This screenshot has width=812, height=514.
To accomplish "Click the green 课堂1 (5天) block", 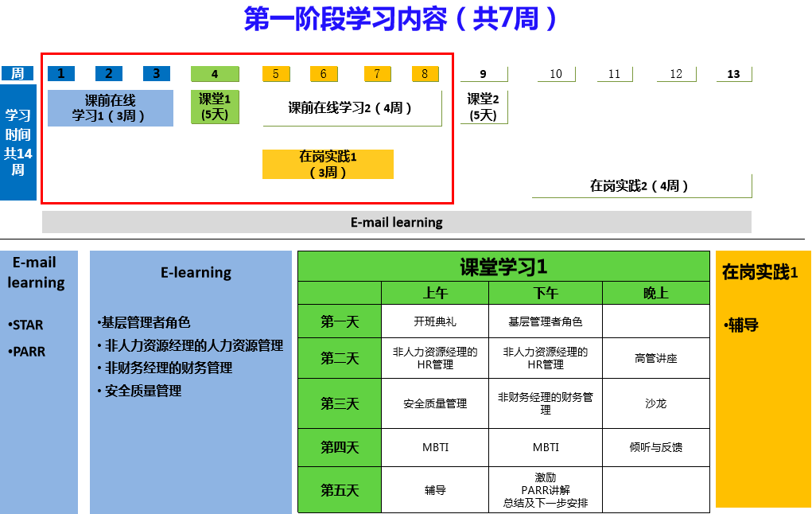I will coord(215,107).
